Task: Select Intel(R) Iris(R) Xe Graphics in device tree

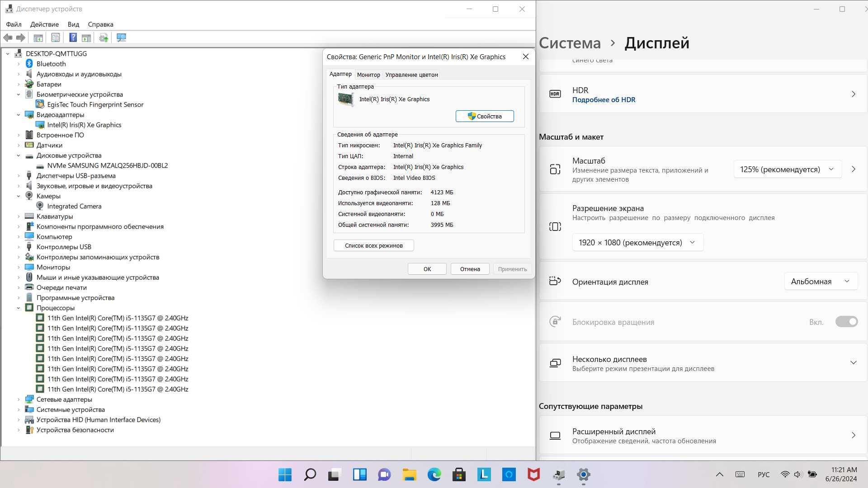Action: click(84, 125)
